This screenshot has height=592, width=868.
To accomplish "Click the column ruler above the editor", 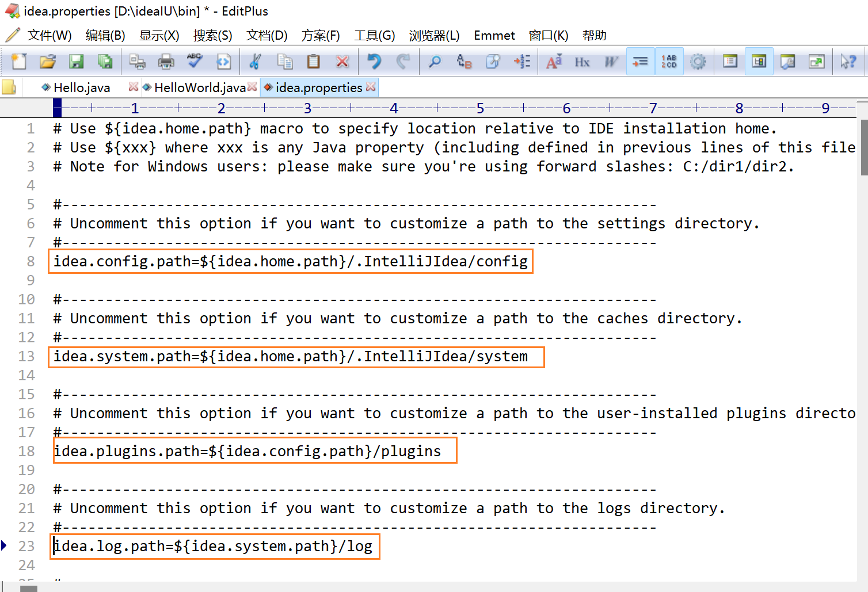I will pos(345,108).
